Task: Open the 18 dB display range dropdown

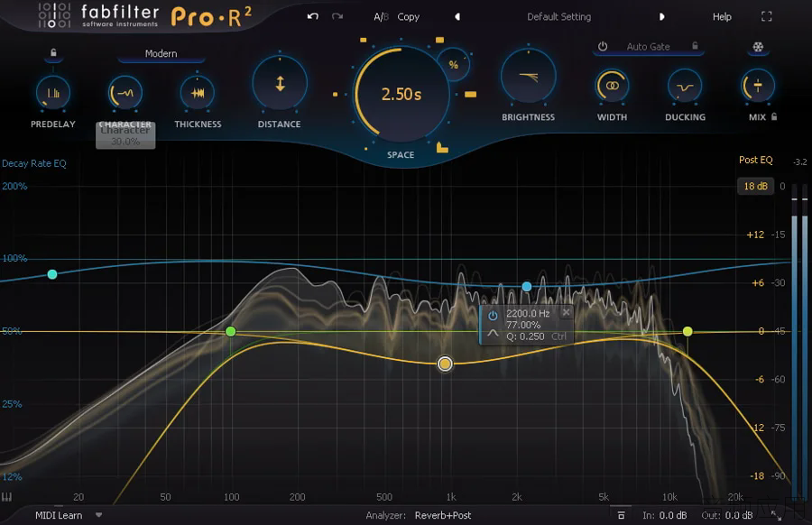Action: click(x=755, y=186)
